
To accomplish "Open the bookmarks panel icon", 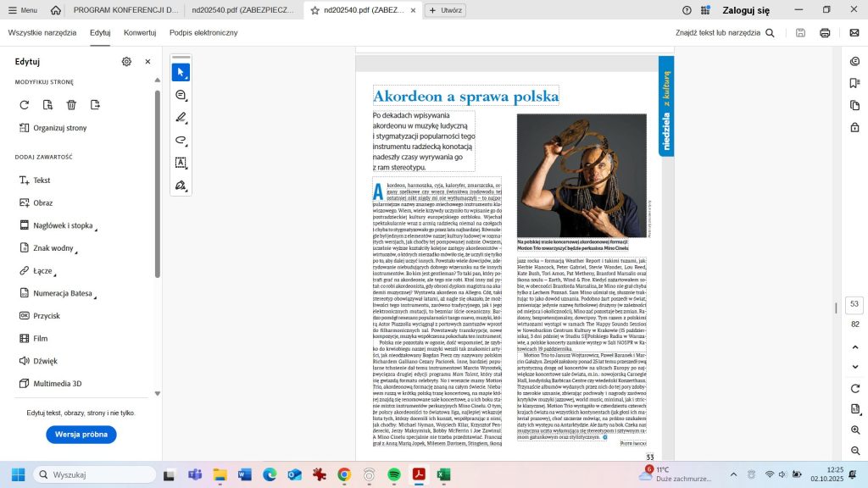I will point(854,83).
